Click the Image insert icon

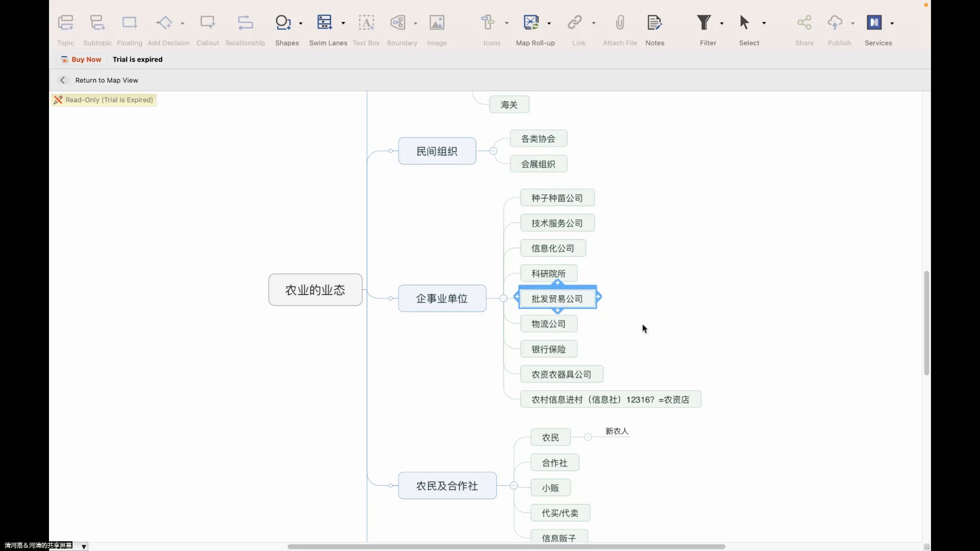tap(436, 23)
